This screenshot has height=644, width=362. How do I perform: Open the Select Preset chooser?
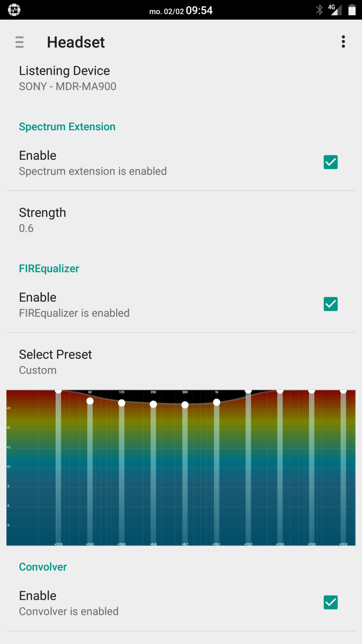point(56,362)
